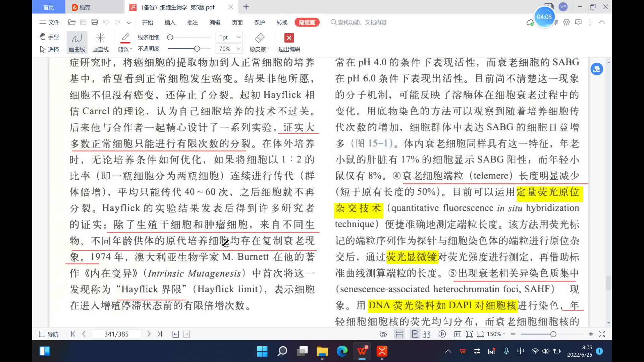Select the 画直线 straight line tool

[100, 42]
